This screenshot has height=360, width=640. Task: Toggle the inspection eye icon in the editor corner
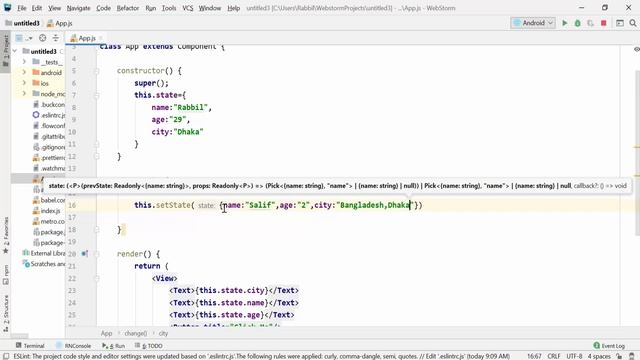pos(636,49)
